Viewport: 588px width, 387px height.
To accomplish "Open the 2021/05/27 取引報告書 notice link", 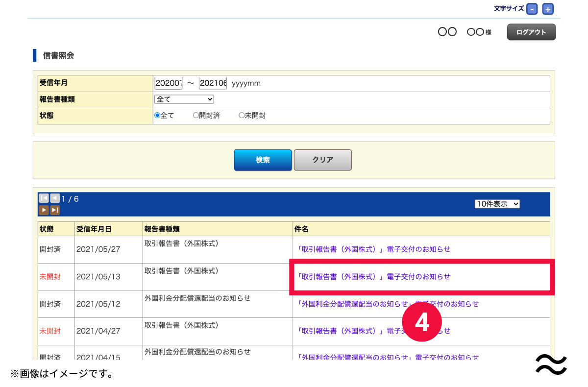I will point(374,249).
